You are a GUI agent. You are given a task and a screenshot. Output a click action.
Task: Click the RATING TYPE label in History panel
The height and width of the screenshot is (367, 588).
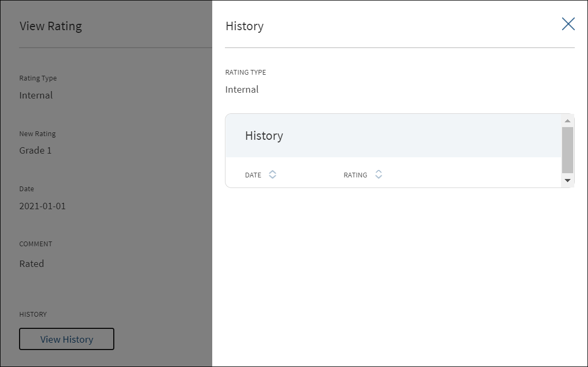coord(246,72)
